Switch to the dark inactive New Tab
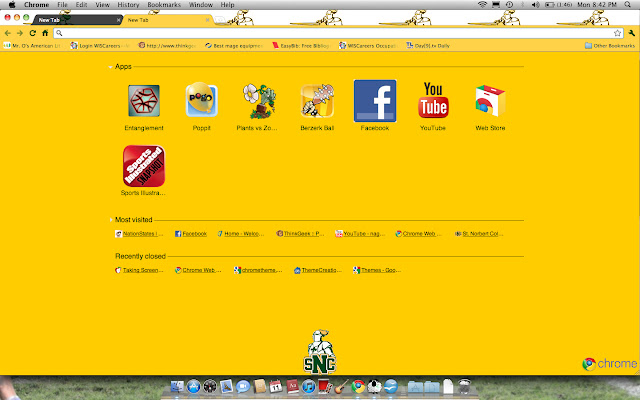This screenshot has width=640, height=400. pyautogui.click(x=77, y=20)
